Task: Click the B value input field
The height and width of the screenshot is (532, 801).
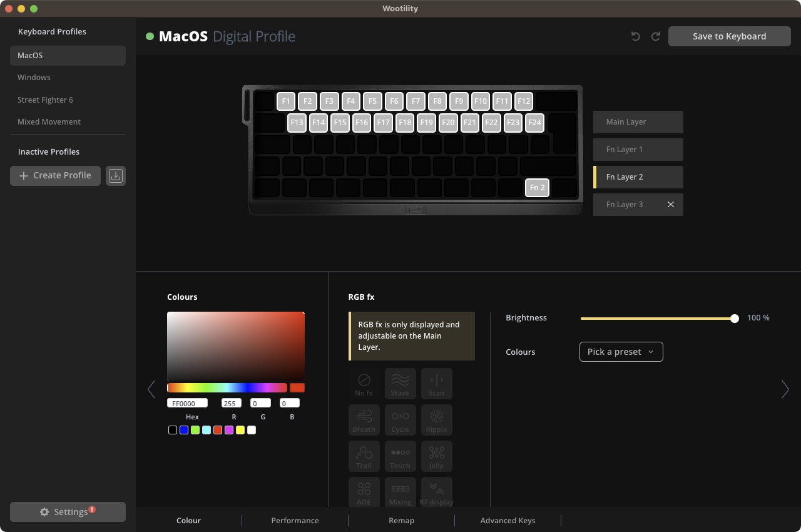Action: (x=290, y=403)
